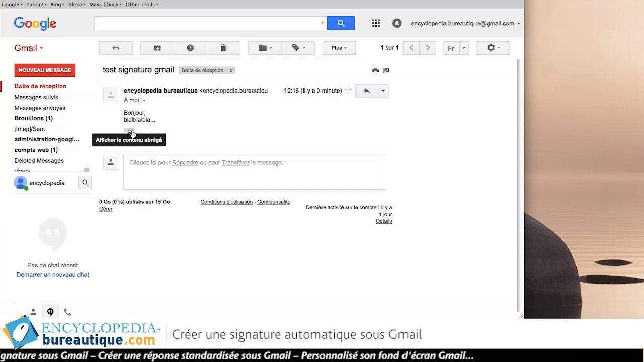The height and width of the screenshot is (362, 644).
Task: Go to the newer message arrow
Action: (x=411, y=48)
